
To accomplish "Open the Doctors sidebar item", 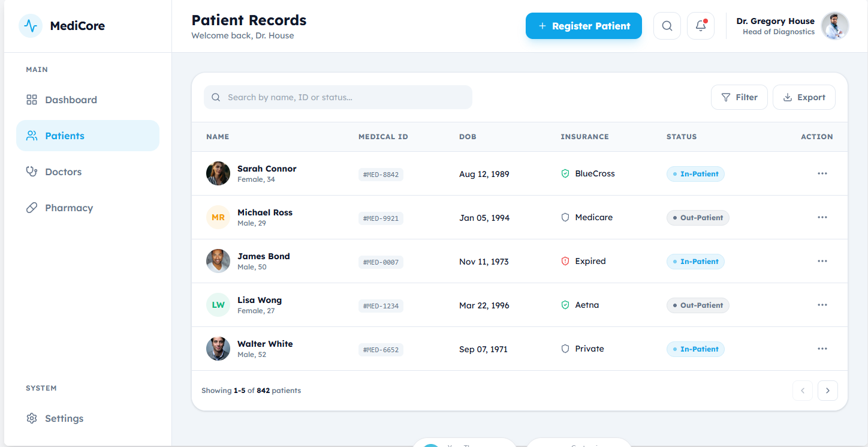I will 63,172.
